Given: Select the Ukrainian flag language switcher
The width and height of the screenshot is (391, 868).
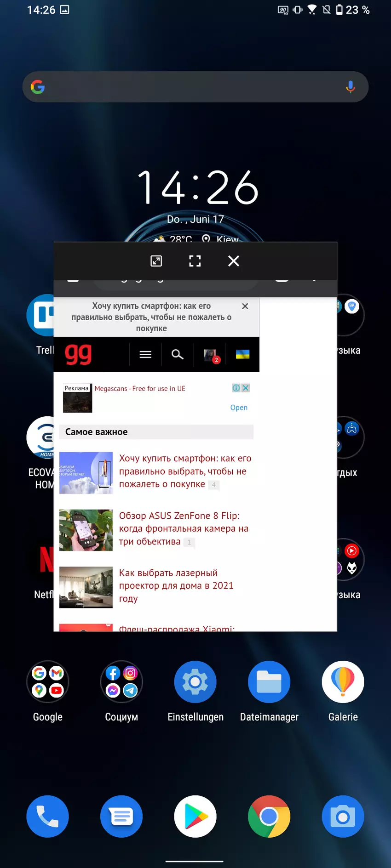Looking at the screenshot, I should click(x=242, y=354).
